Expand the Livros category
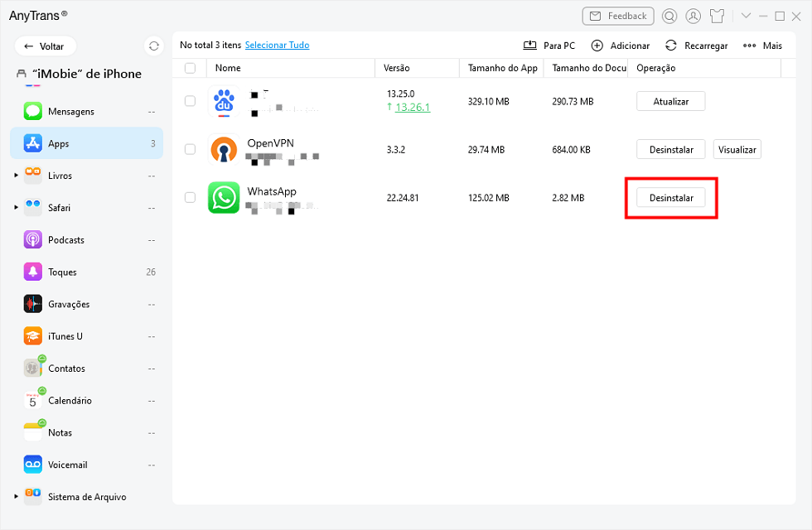This screenshot has width=812, height=530. pos(14,175)
